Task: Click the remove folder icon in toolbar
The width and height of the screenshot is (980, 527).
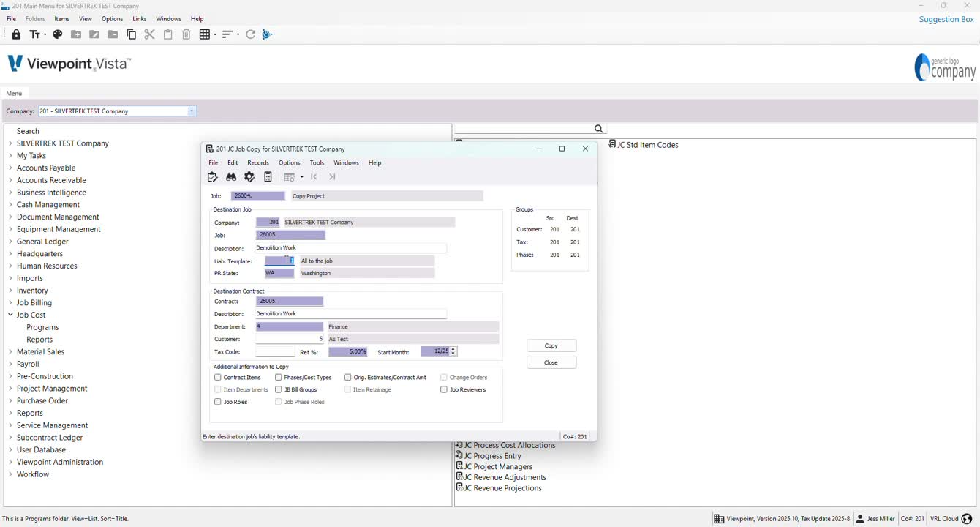Action: tap(113, 34)
